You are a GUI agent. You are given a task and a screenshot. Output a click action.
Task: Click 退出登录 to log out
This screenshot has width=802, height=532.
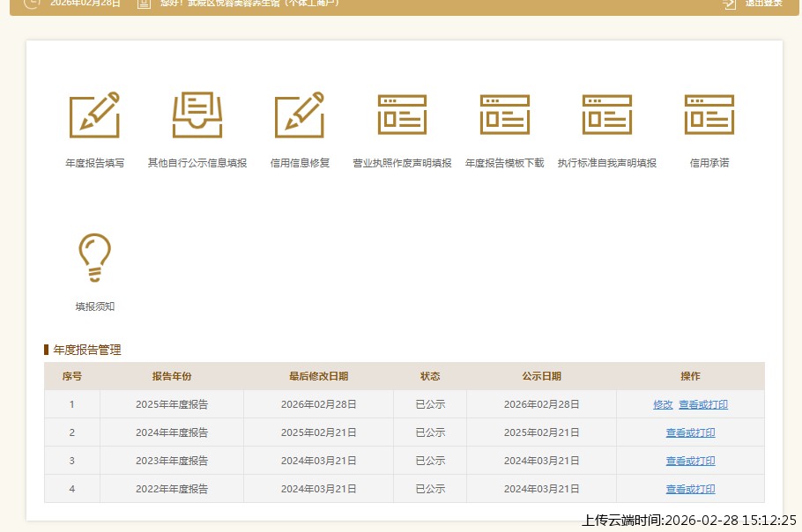(763, 5)
